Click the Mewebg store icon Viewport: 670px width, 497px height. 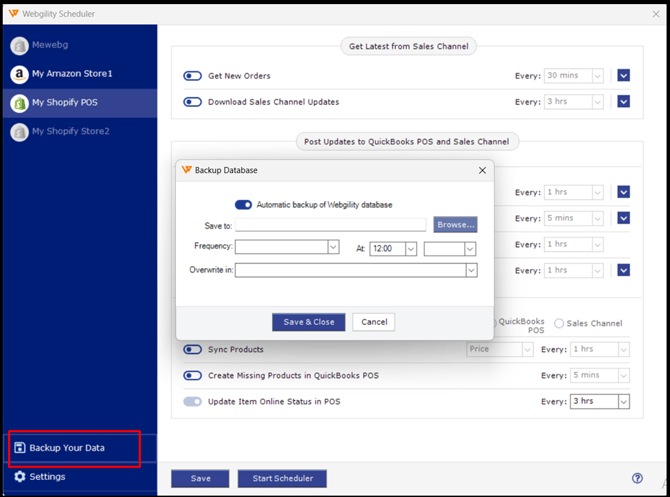click(x=19, y=45)
